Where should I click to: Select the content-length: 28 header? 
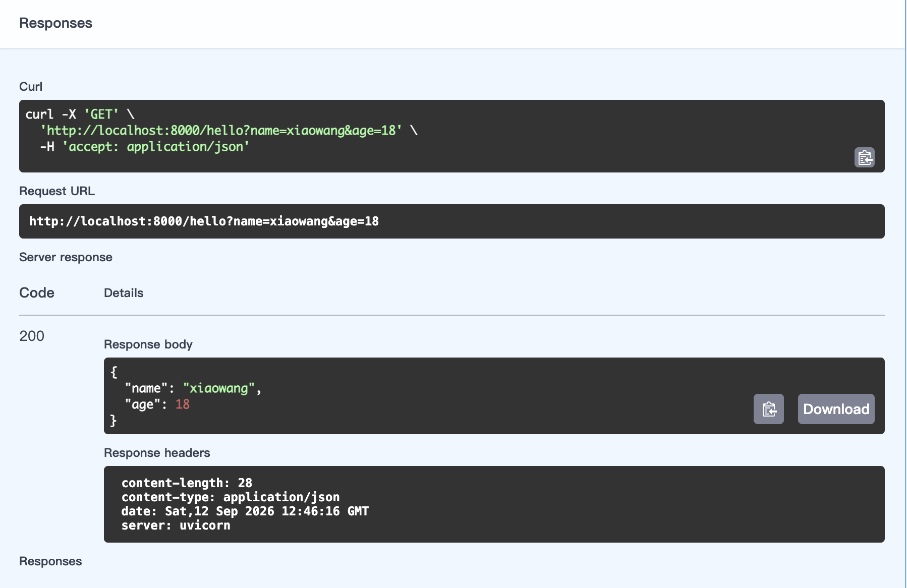pos(187,483)
